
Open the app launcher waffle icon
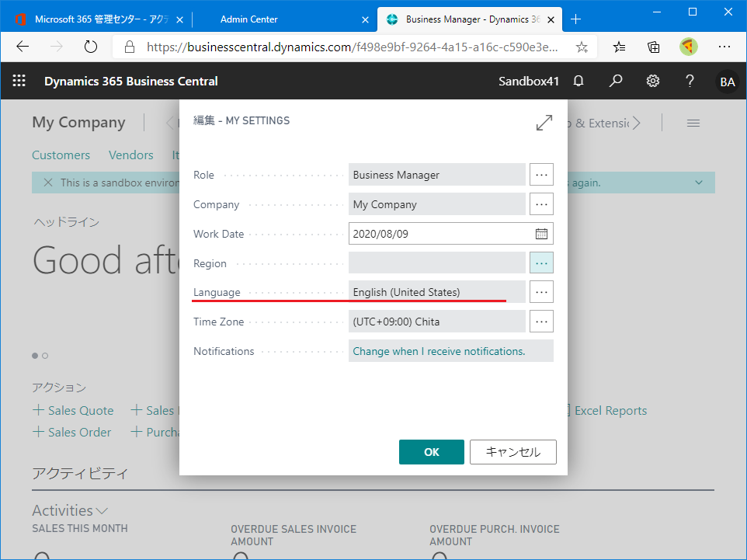pos(19,81)
